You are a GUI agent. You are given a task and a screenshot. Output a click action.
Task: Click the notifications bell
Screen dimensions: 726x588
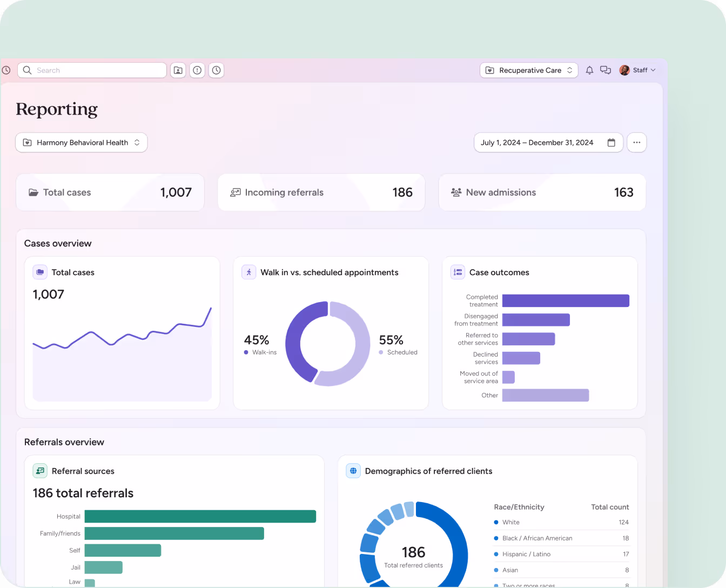tap(589, 70)
